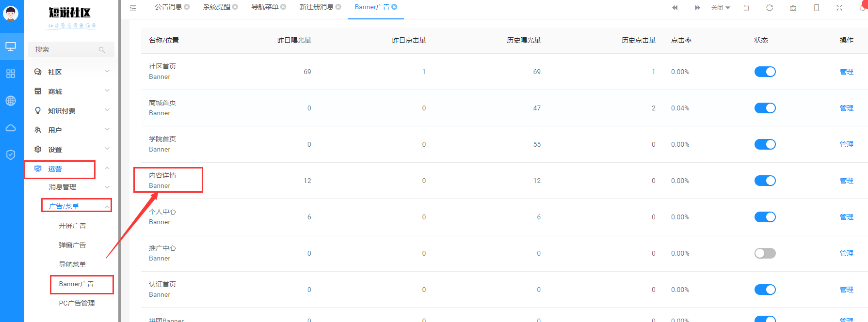Select the Banner广告 tab
The image size is (868, 322).
click(x=372, y=7)
